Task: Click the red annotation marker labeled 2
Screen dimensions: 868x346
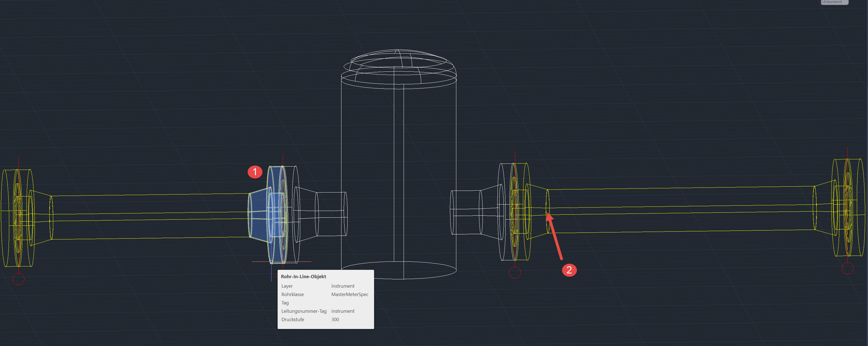Action: [569, 270]
